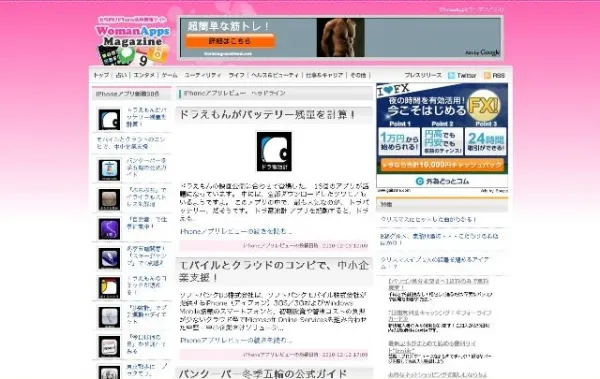Open the その他 category
600x379 pixels.
tap(358, 75)
